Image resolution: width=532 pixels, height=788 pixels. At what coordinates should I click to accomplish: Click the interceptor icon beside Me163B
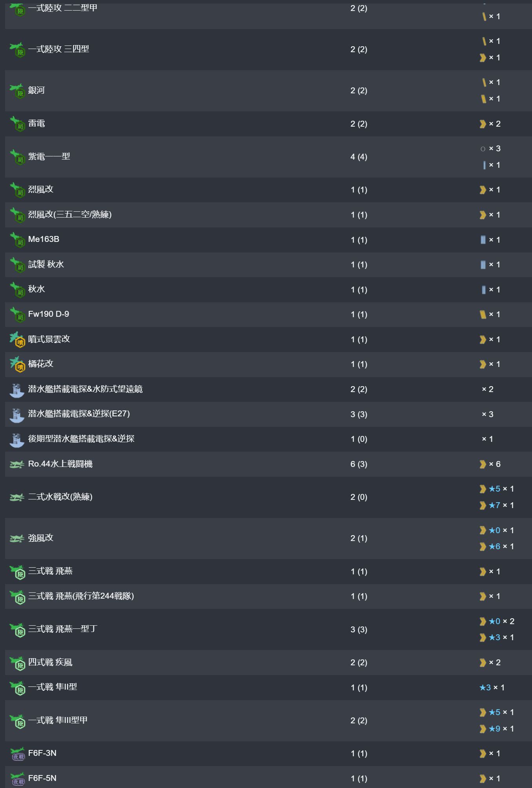17,240
